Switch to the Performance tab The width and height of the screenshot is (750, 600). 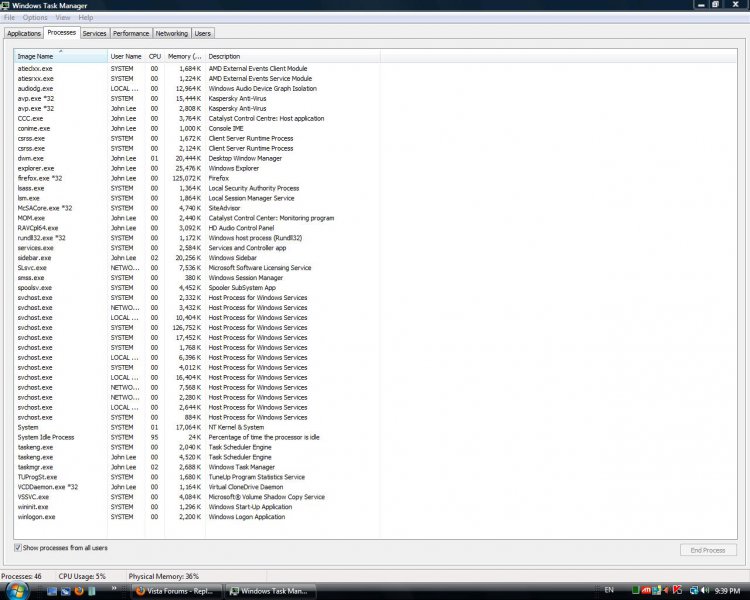click(x=131, y=33)
